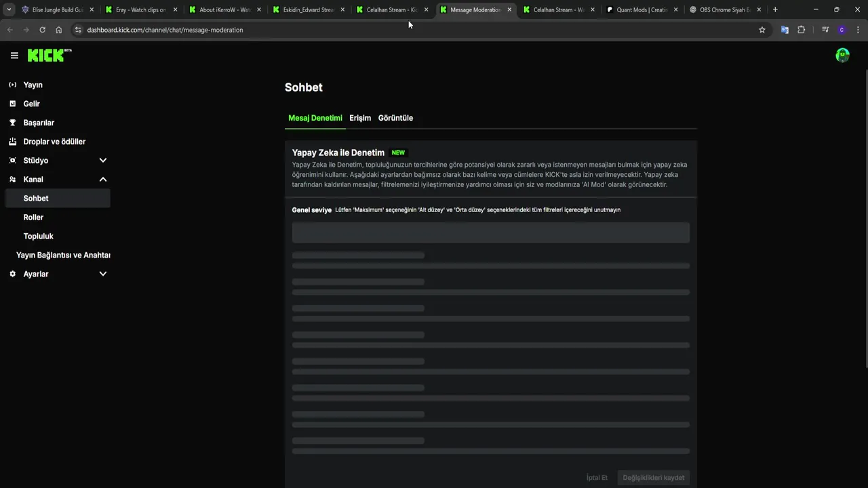Open the media control toolbar icon
The image size is (868, 488).
(x=825, y=30)
